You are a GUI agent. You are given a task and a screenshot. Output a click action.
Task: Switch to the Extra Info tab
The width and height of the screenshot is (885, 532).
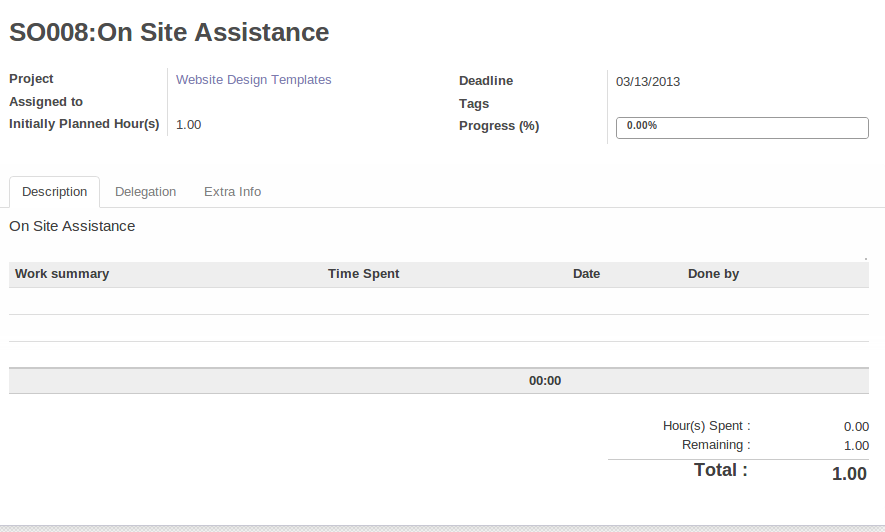232,192
